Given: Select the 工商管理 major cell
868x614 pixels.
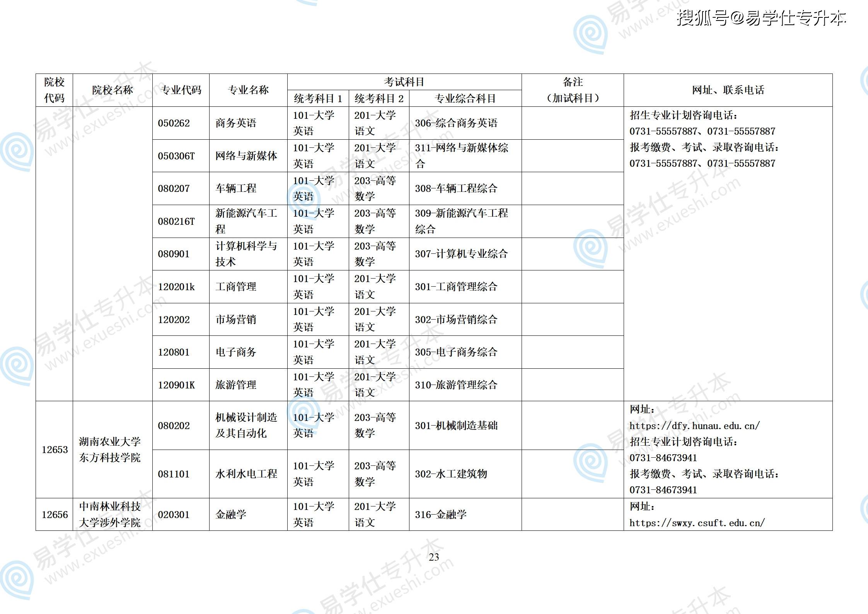Looking at the screenshot, I should pyautogui.click(x=248, y=287).
